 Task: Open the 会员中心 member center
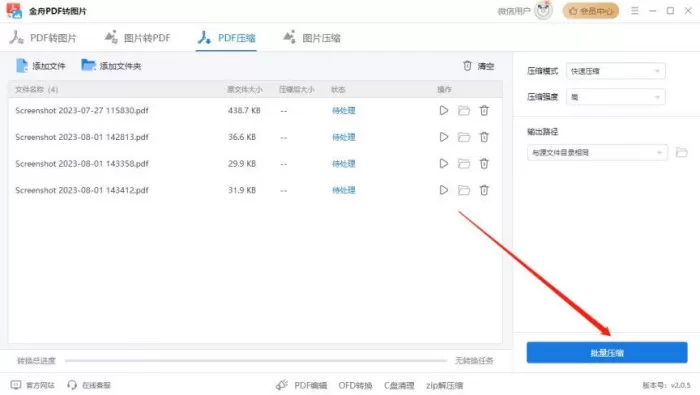coord(591,11)
